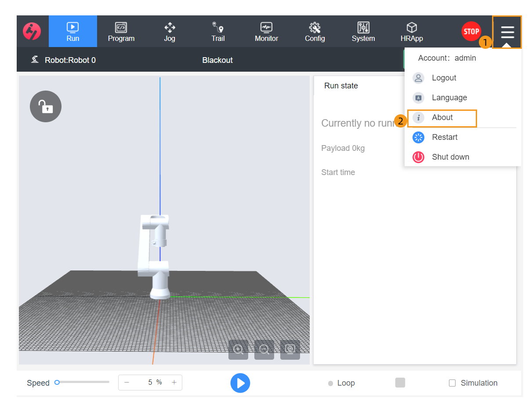Click the red STOP emergency button
The image size is (532, 405).
pyautogui.click(x=471, y=31)
